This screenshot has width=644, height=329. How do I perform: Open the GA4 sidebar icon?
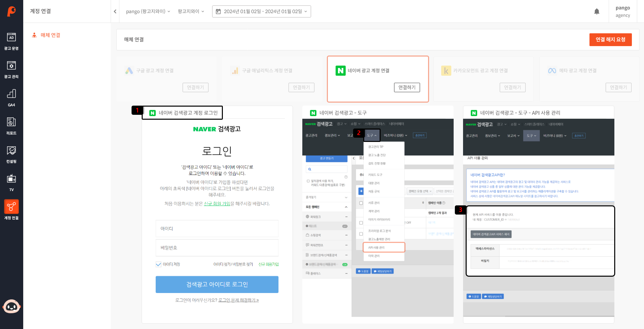coord(11,98)
